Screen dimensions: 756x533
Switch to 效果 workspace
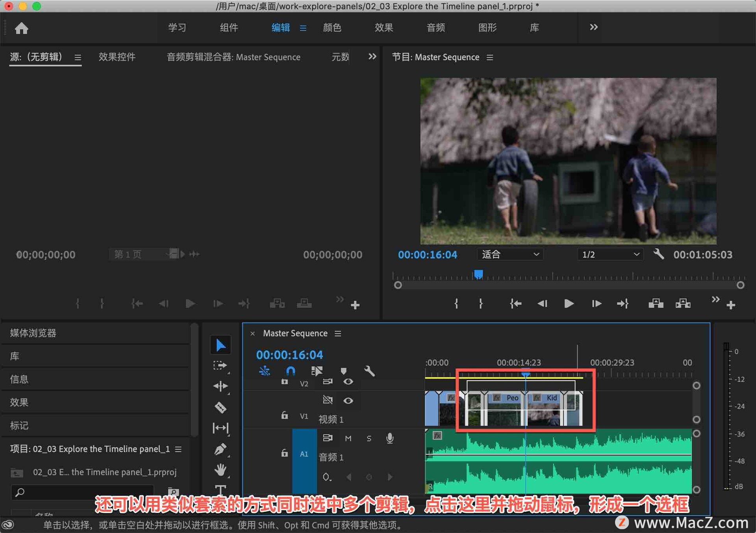(x=384, y=28)
